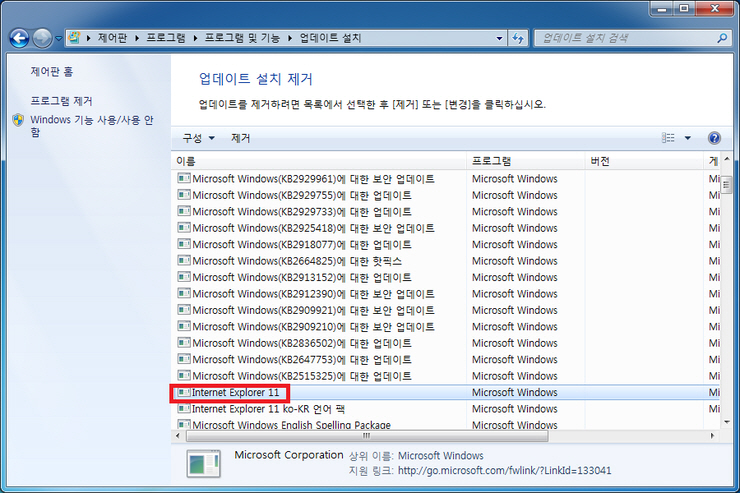Click icon of KB2929961 update row
The width and height of the screenshot is (740, 493).
coord(184,178)
